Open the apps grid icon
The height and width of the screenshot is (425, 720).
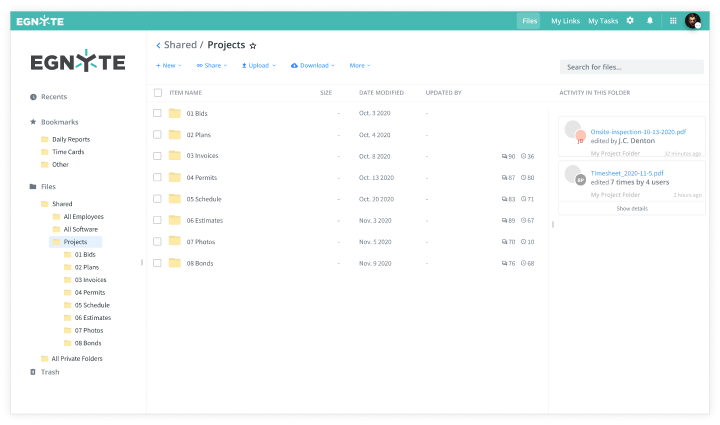[673, 20]
